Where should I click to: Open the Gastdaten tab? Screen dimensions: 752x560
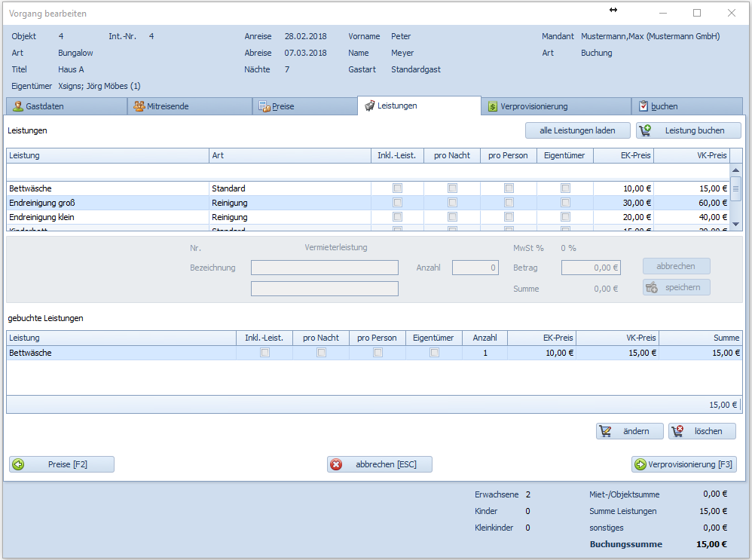point(66,106)
